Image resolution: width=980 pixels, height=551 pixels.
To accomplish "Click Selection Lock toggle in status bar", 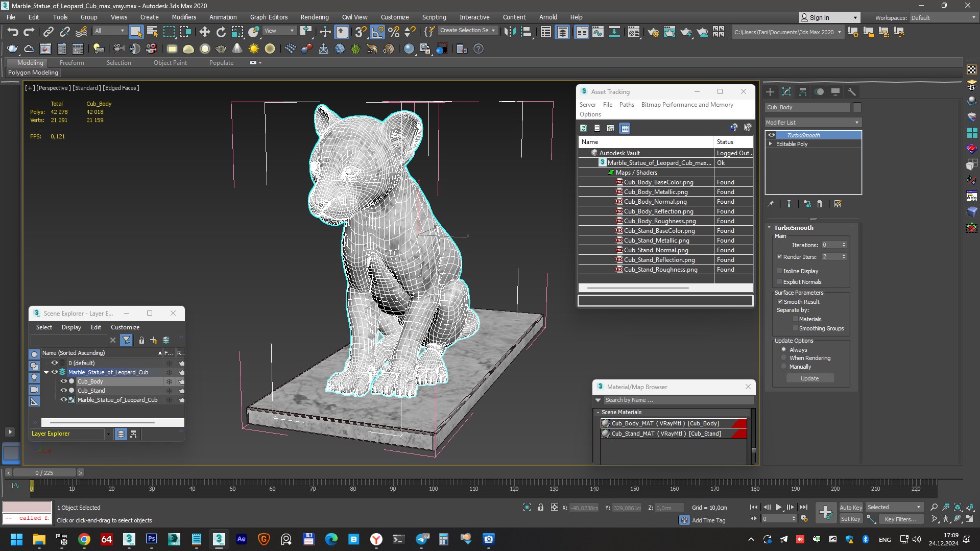I will click(x=540, y=508).
